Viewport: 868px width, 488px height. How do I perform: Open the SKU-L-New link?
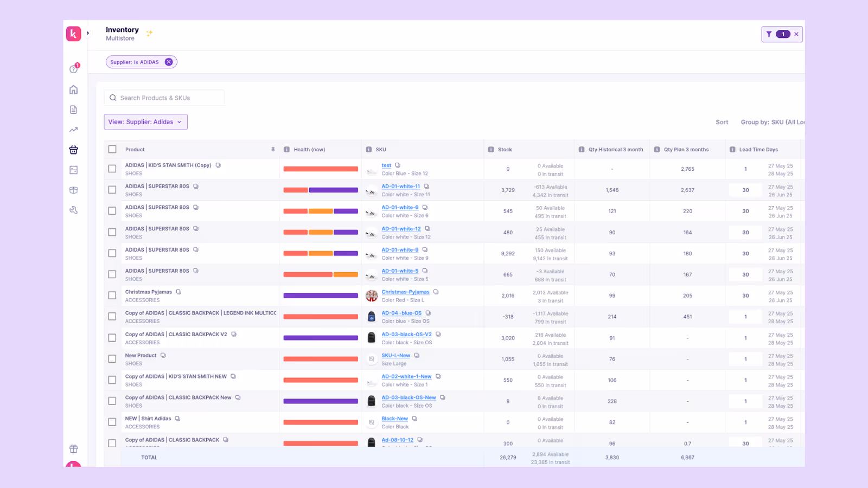396,356
